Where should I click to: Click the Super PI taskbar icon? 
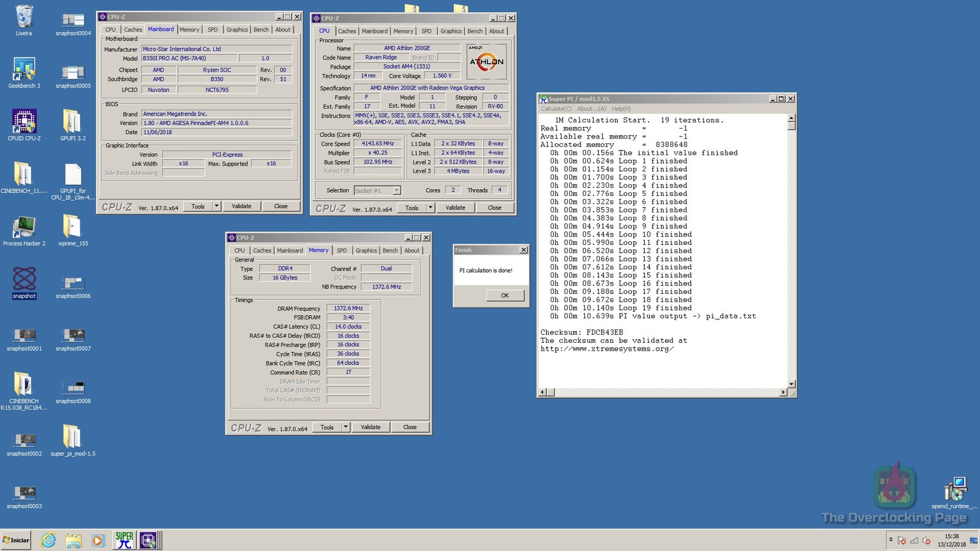pos(124,541)
